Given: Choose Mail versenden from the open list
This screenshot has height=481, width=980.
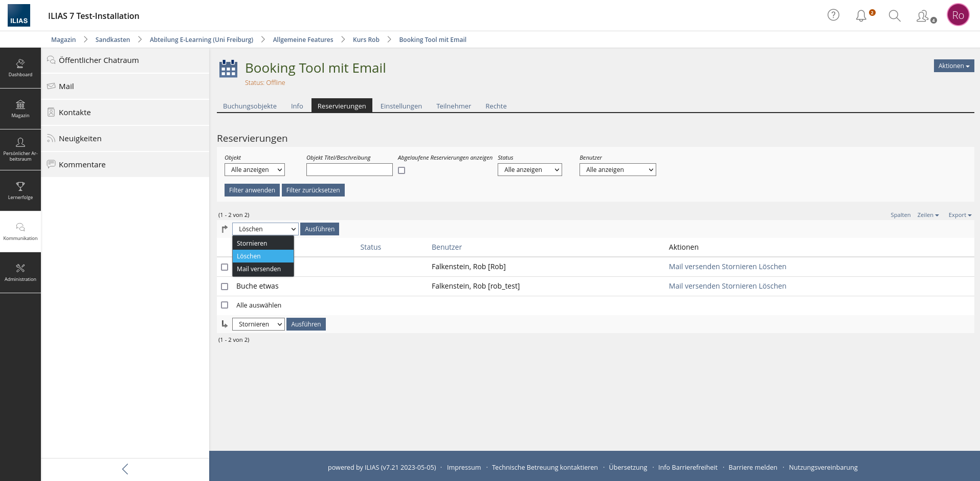Looking at the screenshot, I should (x=259, y=269).
